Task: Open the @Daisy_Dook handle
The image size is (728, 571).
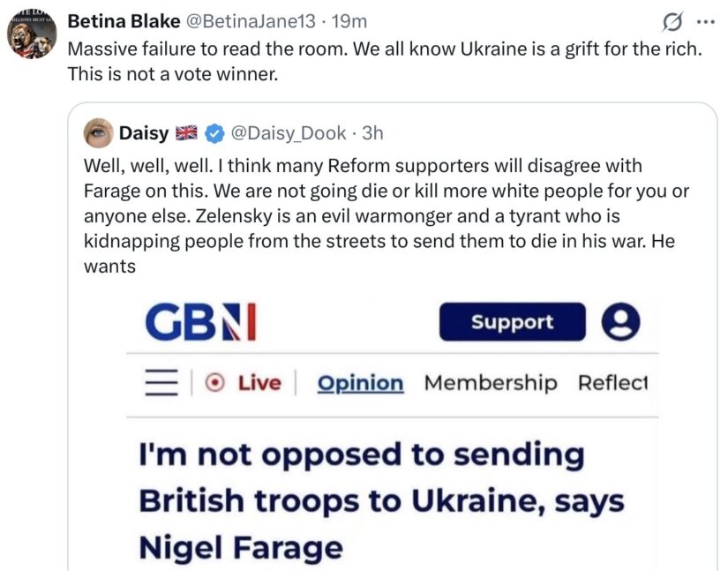Action: [289, 133]
